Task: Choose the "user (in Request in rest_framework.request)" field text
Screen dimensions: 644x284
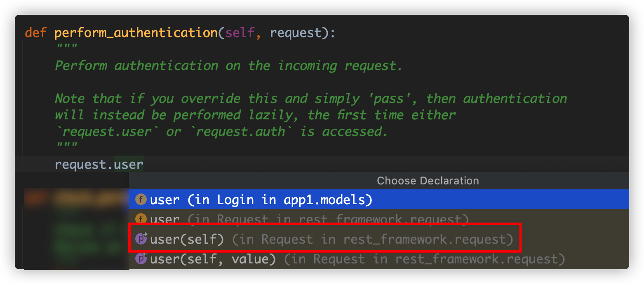Action: [x=309, y=219]
